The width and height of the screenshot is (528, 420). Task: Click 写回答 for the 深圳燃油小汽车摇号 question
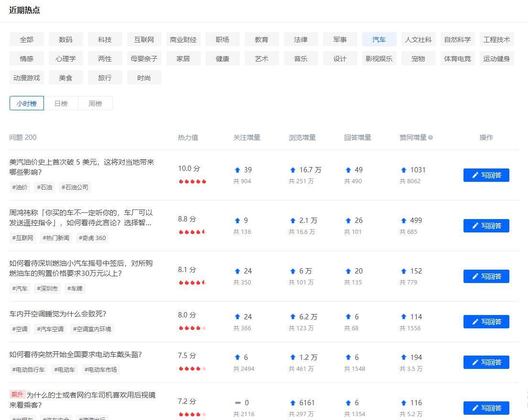486,276
